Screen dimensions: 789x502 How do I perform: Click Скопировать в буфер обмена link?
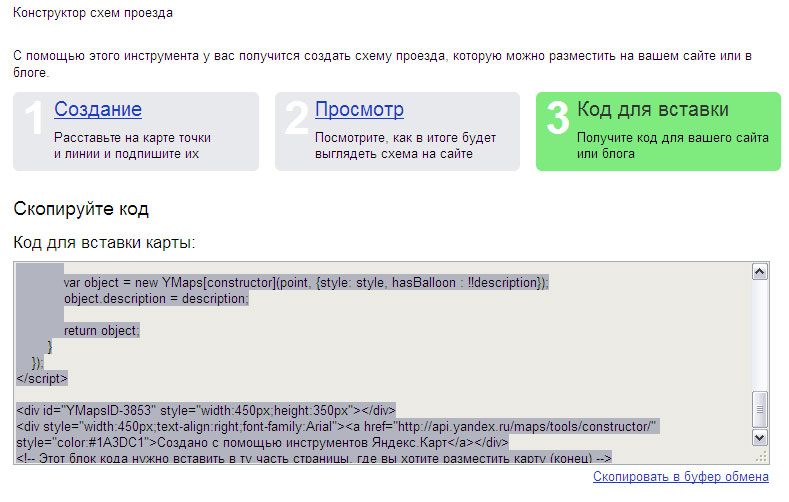pyautogui.click(x=681, y=476)
